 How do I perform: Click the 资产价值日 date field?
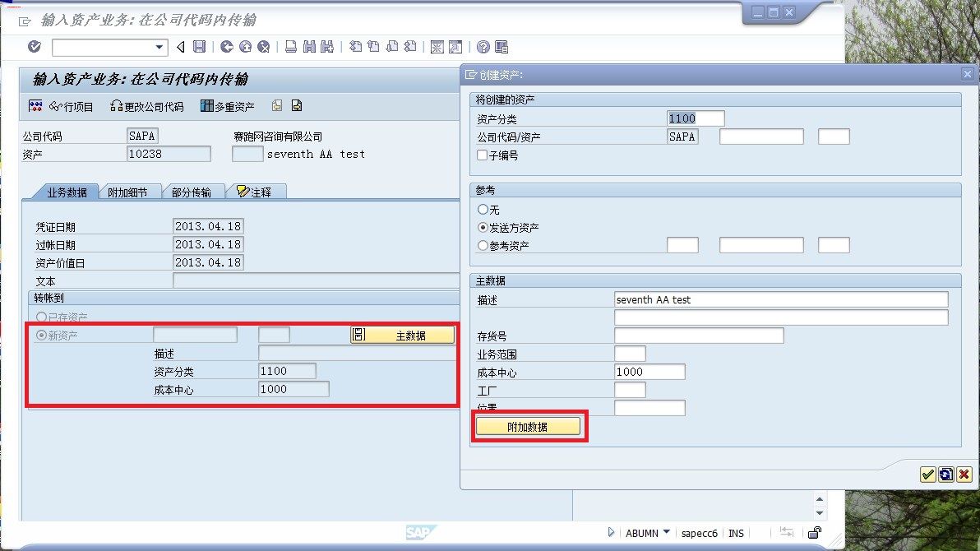click(207, 262)
